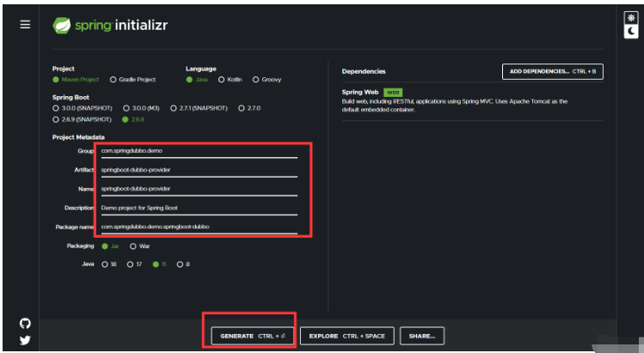
Task: Click the Share button
Action: pos(422,336)
